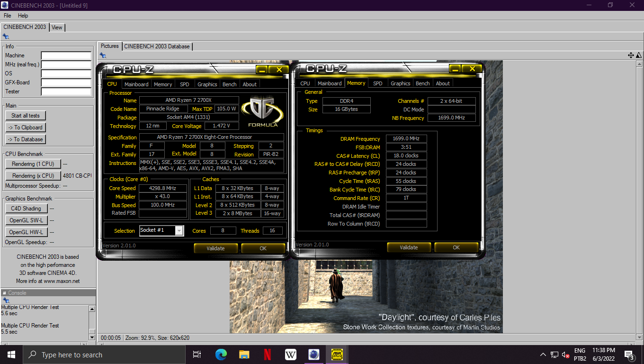Close the left CPU-Z window
The height and width of the screenshot is (364, 644).
(279, 70)
